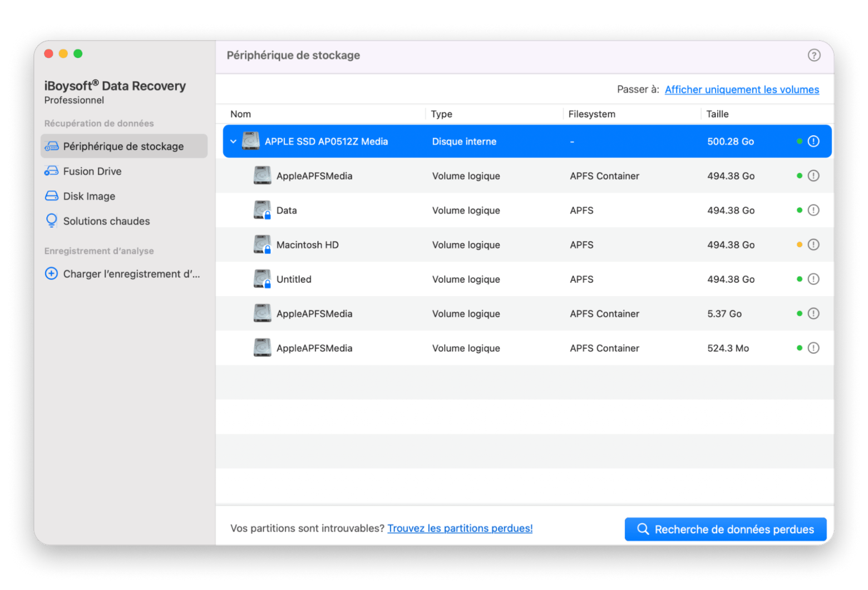
Task: Click the Disque interne type cell
Action: [464, 141]
